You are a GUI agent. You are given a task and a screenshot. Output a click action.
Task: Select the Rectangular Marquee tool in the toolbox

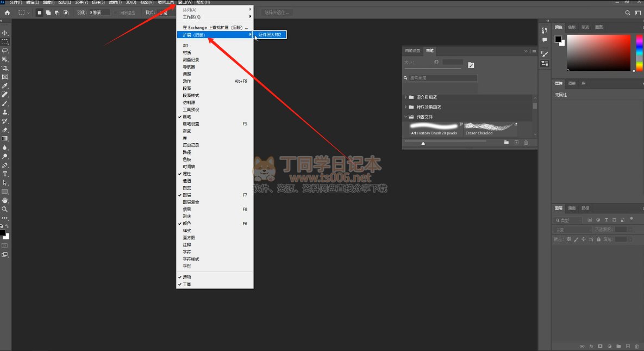(5, 41)
